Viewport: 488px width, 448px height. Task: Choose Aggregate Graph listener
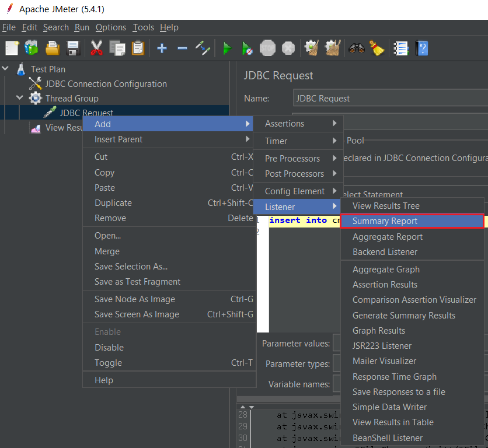(412, 269)
